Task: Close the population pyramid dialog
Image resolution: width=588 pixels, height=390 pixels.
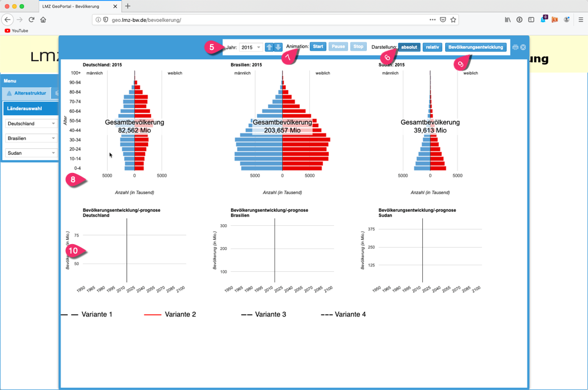Action: [523, 47]
